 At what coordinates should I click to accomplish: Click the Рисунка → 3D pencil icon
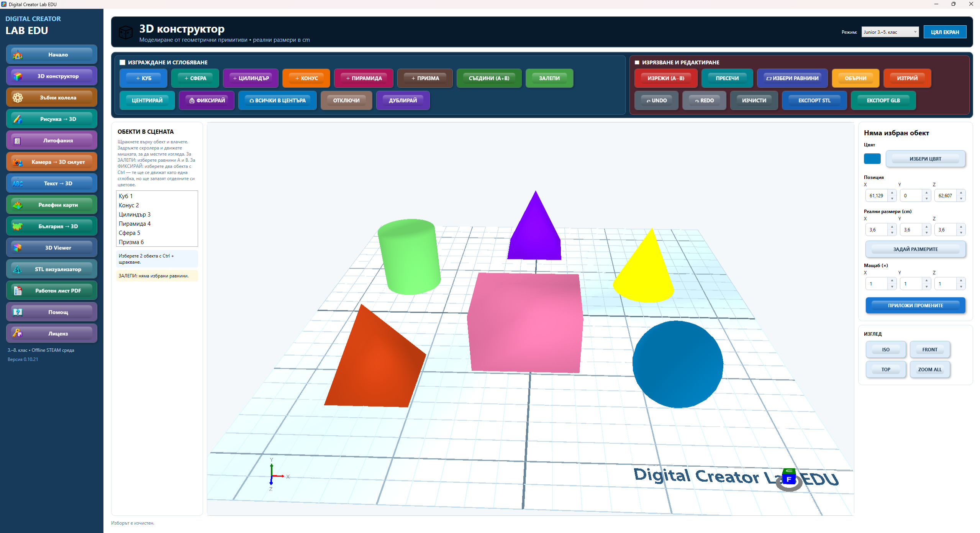pos(18,119)
